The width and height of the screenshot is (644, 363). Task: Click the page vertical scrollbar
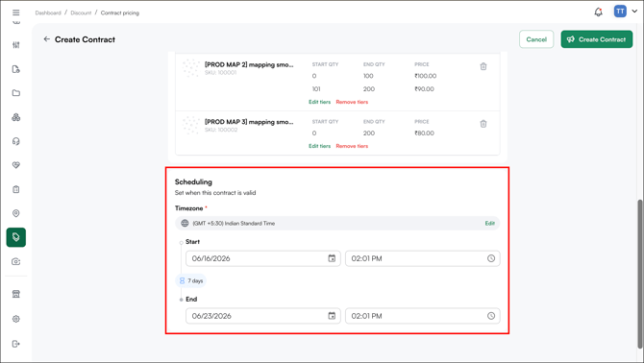(x=639, y=273)
